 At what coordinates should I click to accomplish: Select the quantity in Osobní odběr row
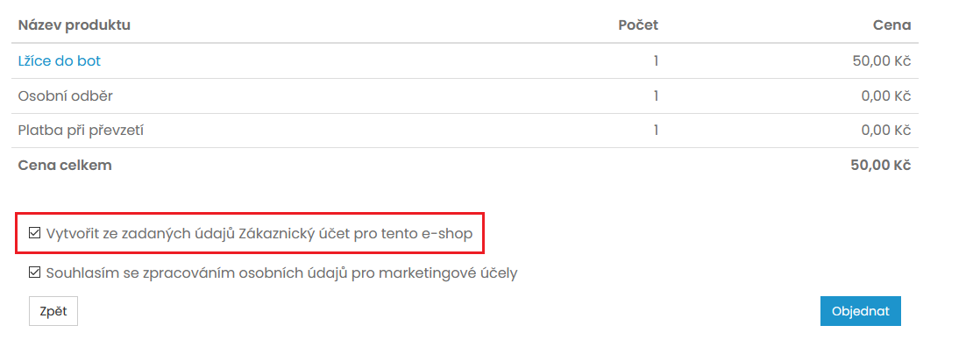click(x=655, y=96)
